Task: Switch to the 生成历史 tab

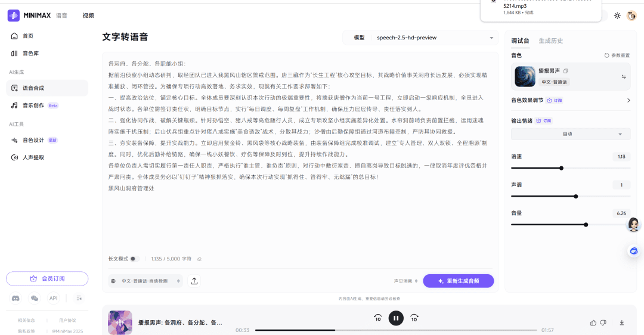Action: pyautogui.click(x=550, y=41)
